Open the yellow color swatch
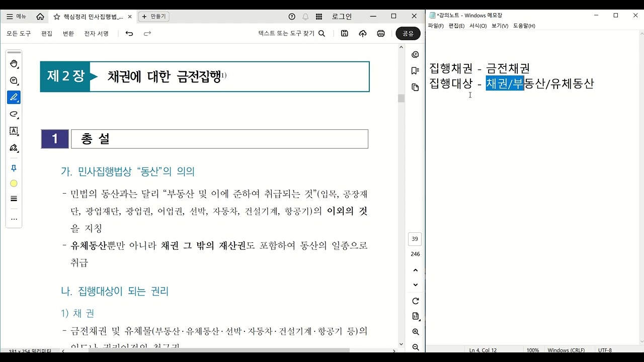Viewport: 644px width, 362px height. click(14, 184)
